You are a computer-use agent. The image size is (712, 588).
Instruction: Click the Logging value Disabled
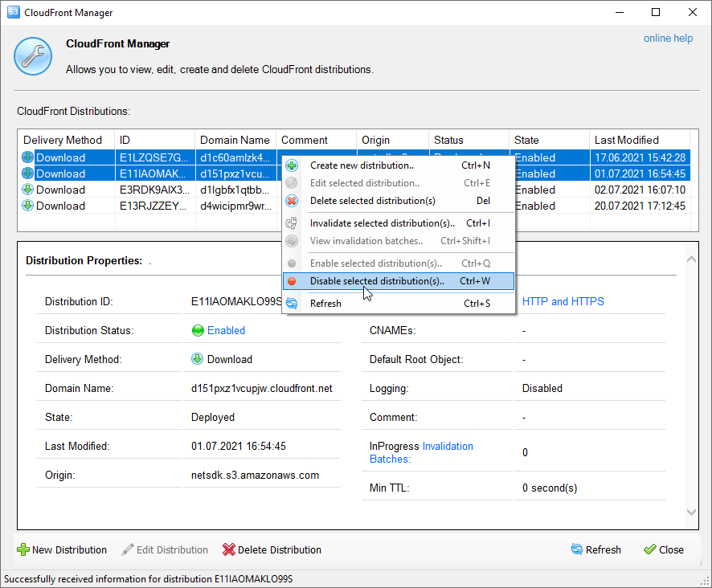click(542, 388)
